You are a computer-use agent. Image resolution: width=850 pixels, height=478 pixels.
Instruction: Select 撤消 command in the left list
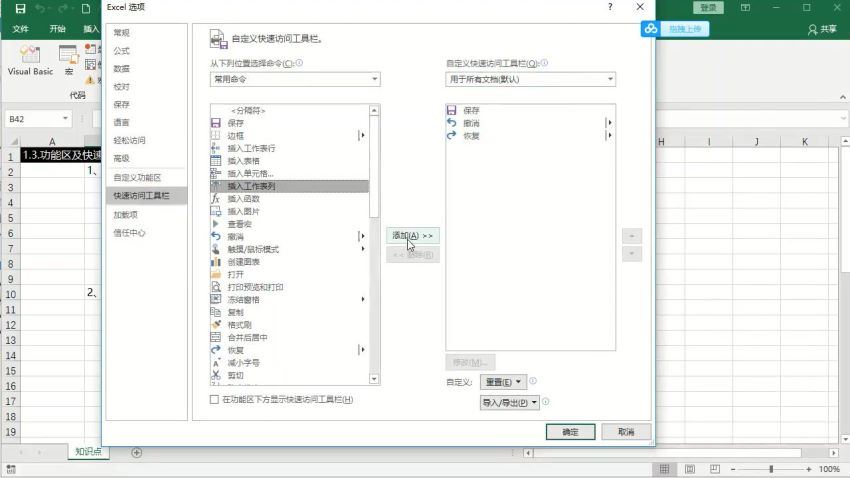click(289, 236)
